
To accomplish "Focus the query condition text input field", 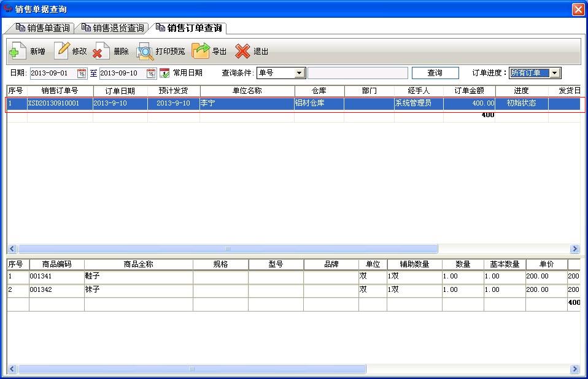I will [x=357, y=72].
